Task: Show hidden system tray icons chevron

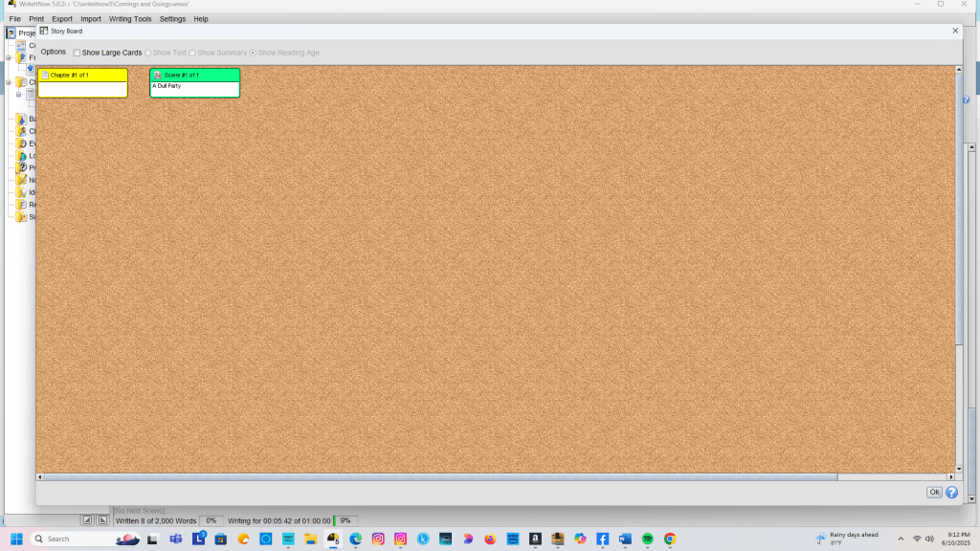Action: tap(900, 539)
